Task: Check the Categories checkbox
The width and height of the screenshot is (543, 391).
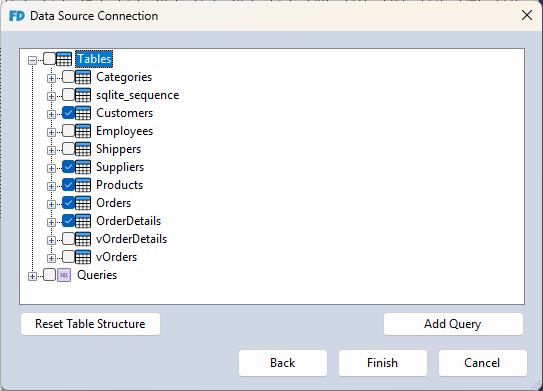Action: click(x=68, y=77)
